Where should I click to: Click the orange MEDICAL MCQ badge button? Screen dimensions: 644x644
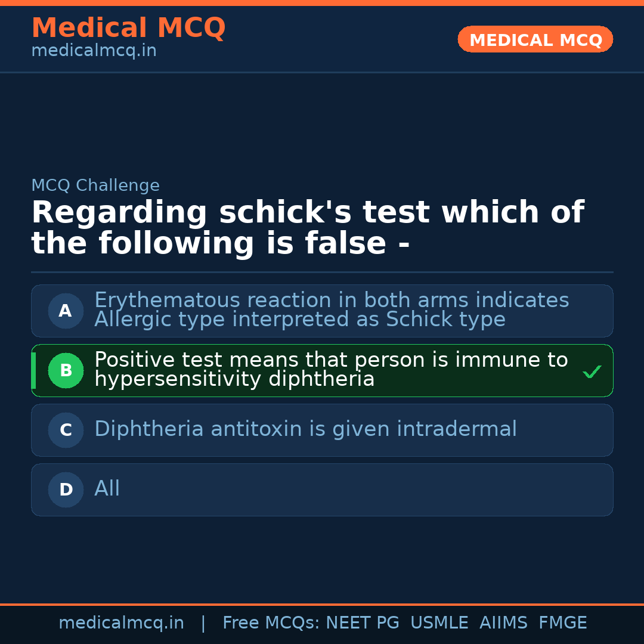point(535,40)
